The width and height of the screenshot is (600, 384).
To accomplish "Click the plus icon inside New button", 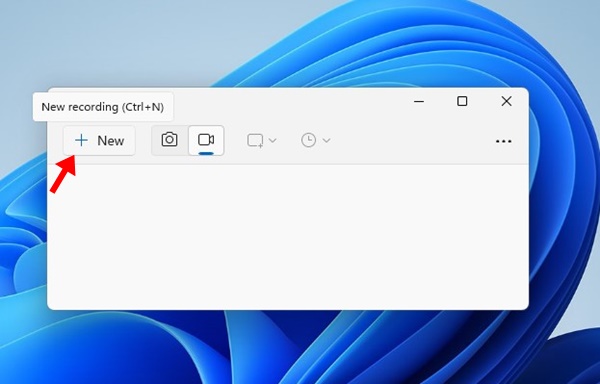I will (x=81, y=140).
